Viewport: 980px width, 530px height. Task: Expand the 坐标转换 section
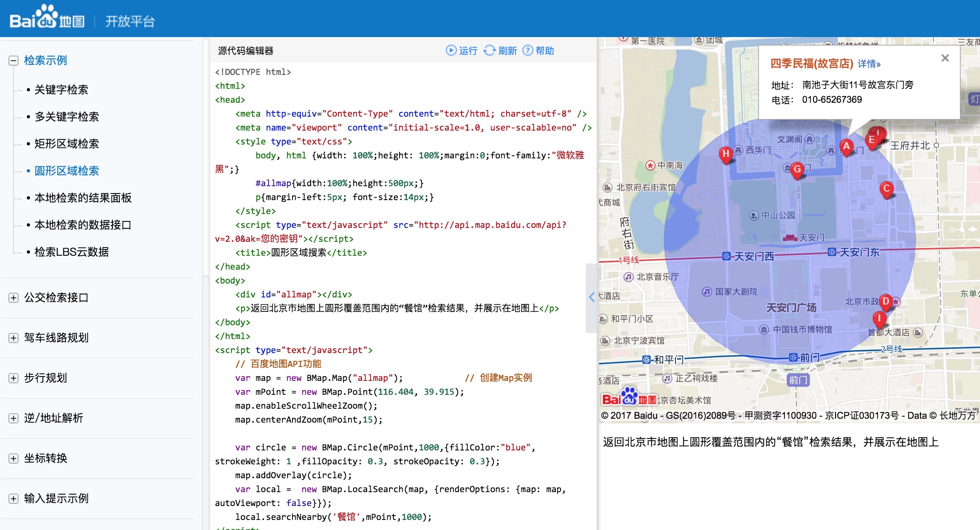point(14,459)
